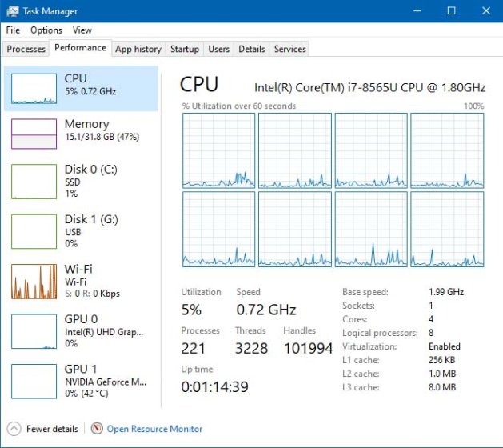Select Disk 1 (G:) USB graph
The width and height of the screenshot is (503, 448).
point(34,230)
